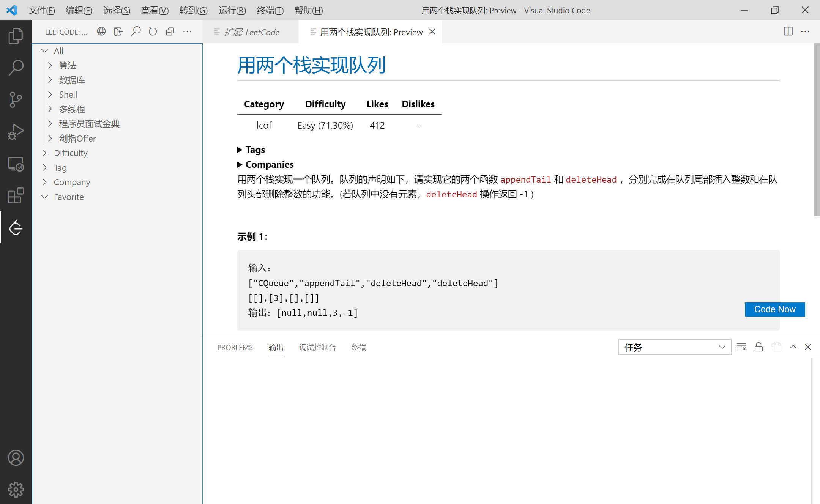
Task: Click the preview vertical scrollbar
Action: [817, 129]
